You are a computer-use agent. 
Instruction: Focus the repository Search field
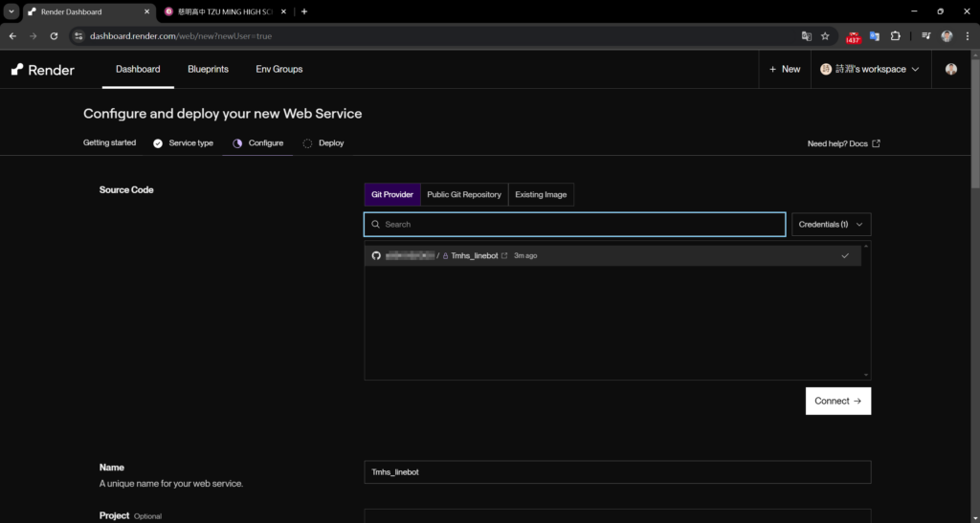click(x=574, y=224)
